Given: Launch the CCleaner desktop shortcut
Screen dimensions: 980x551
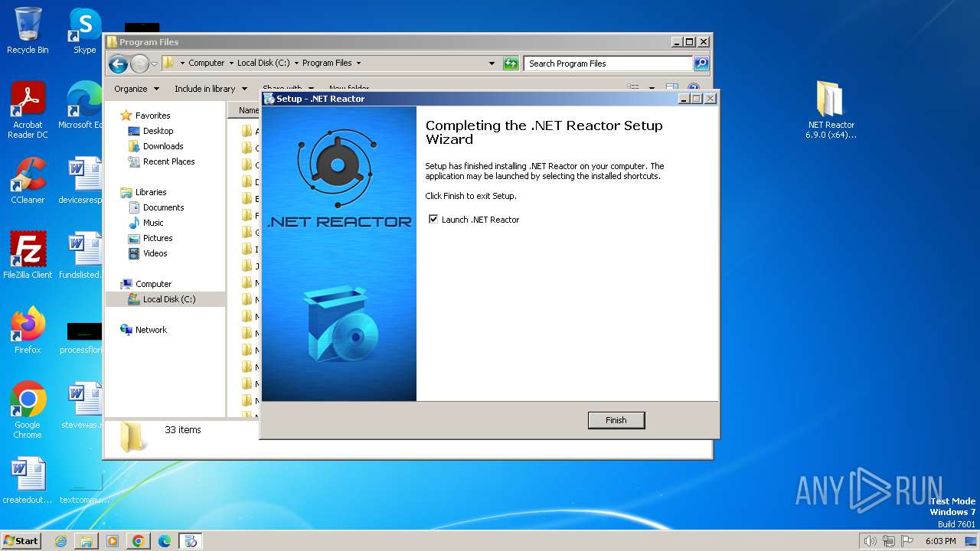Looking at the screenshot, I should (x=28, y=181).
